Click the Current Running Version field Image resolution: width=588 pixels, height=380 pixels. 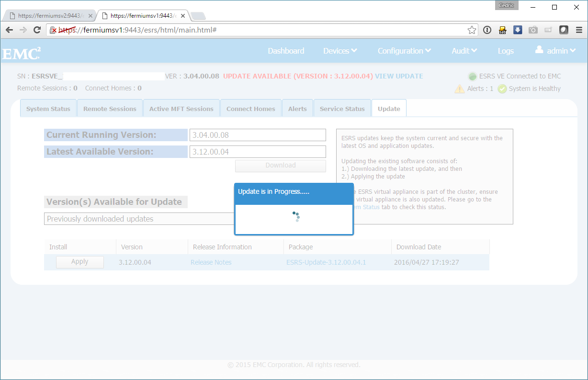pos(258,135)
